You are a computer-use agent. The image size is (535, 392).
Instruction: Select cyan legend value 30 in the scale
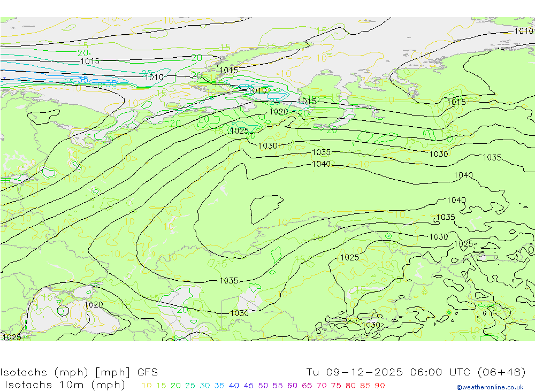(205, 386)
